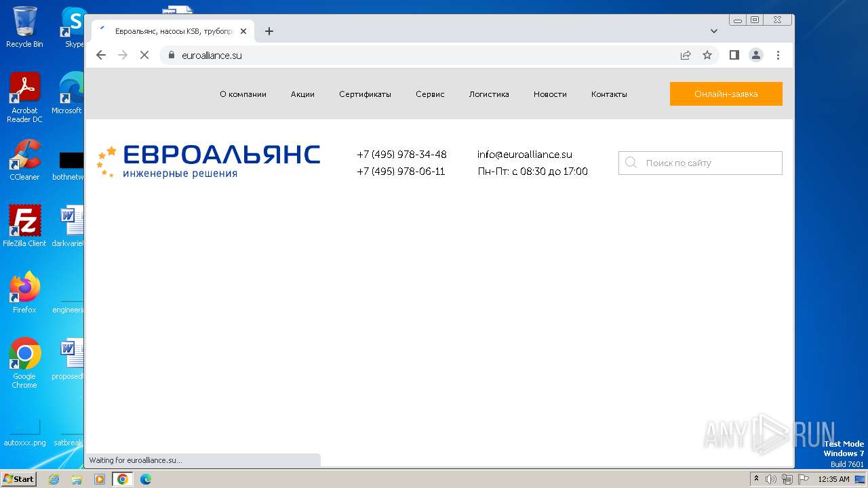Open Google Chrome desktop shortcut
The image size is (868, 488).
point(24,363)
